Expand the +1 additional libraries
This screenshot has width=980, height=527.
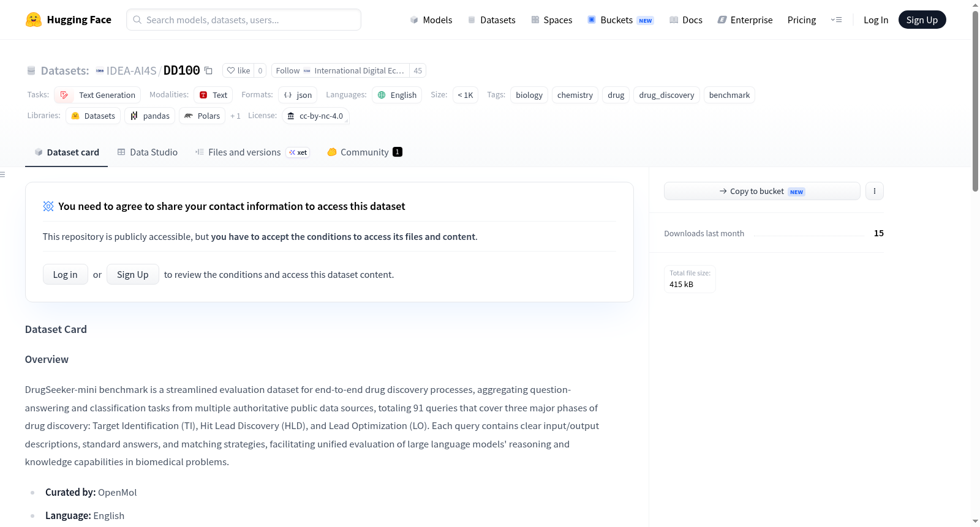(x=235, y=116)
